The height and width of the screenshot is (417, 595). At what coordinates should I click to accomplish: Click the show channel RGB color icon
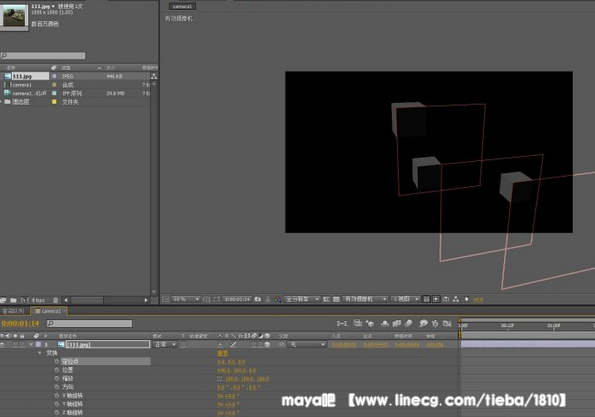(x=278, y=299)
